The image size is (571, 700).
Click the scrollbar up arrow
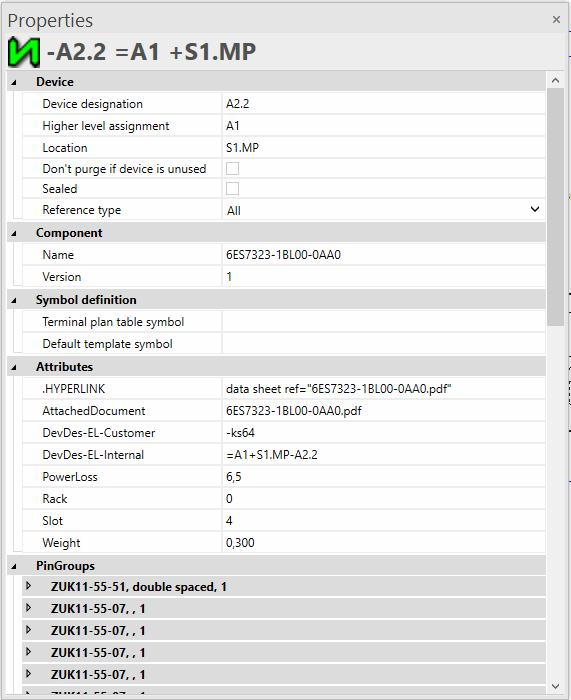(555, 81)
